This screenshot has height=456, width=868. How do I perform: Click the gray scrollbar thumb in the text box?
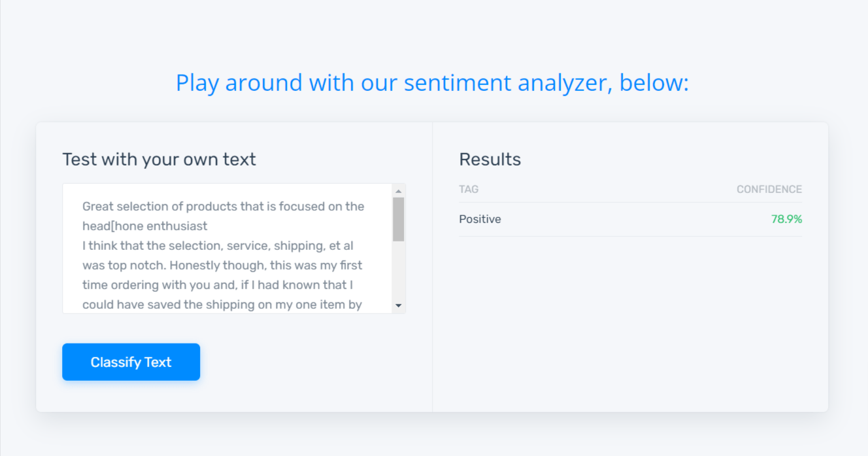[399, 219]
